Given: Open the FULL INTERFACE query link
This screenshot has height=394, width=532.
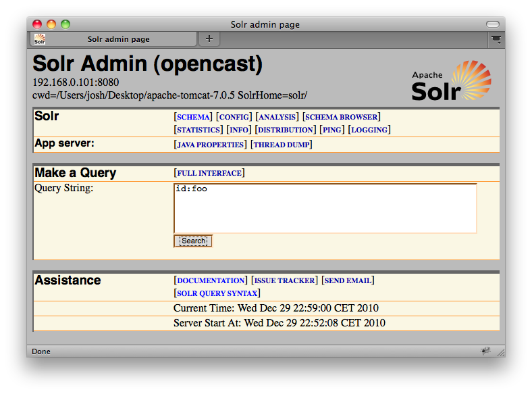Looking at the screenshot, I should pyautogui.click(x=209, y=173).
